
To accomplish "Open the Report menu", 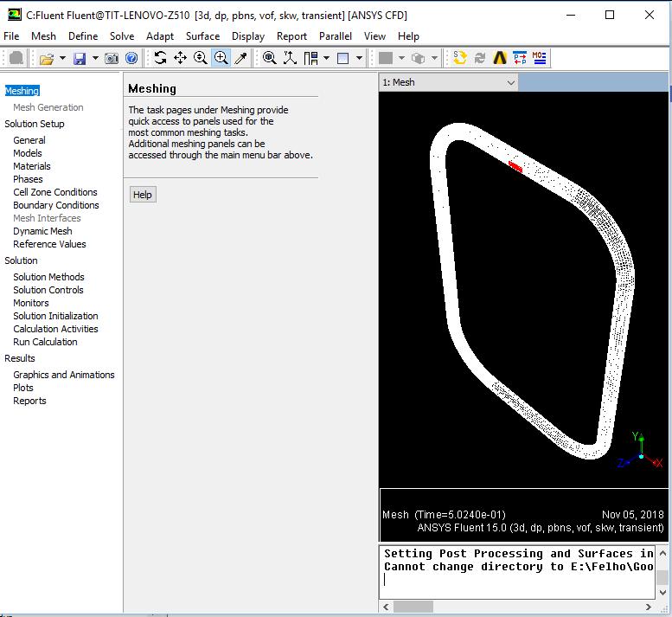I will tap(291, 36).
